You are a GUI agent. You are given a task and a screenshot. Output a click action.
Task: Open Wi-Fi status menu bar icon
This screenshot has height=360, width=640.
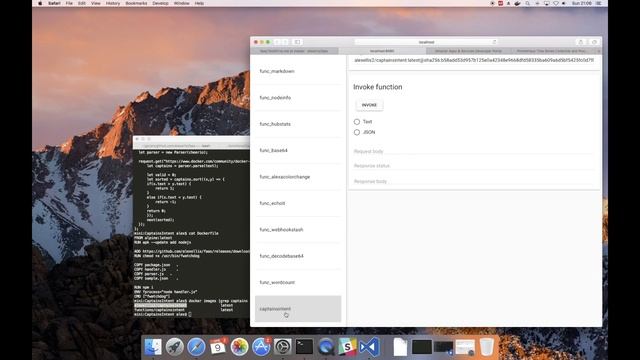click(556, 3)
